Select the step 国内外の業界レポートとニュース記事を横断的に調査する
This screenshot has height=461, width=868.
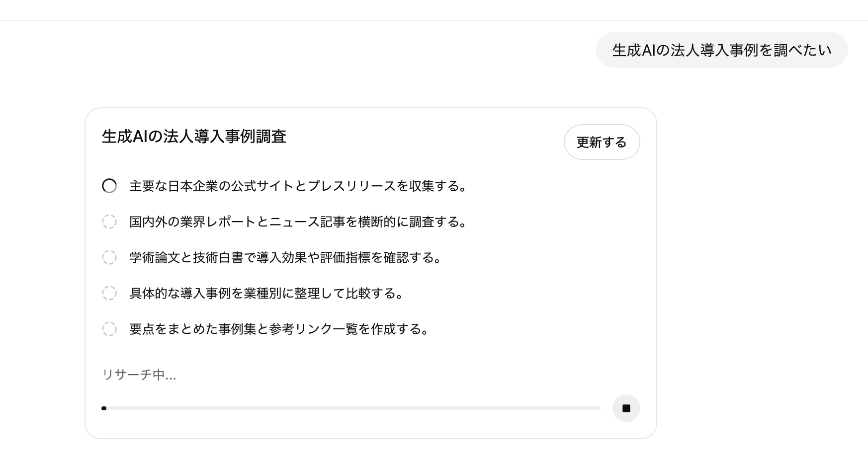coord(298,222)
